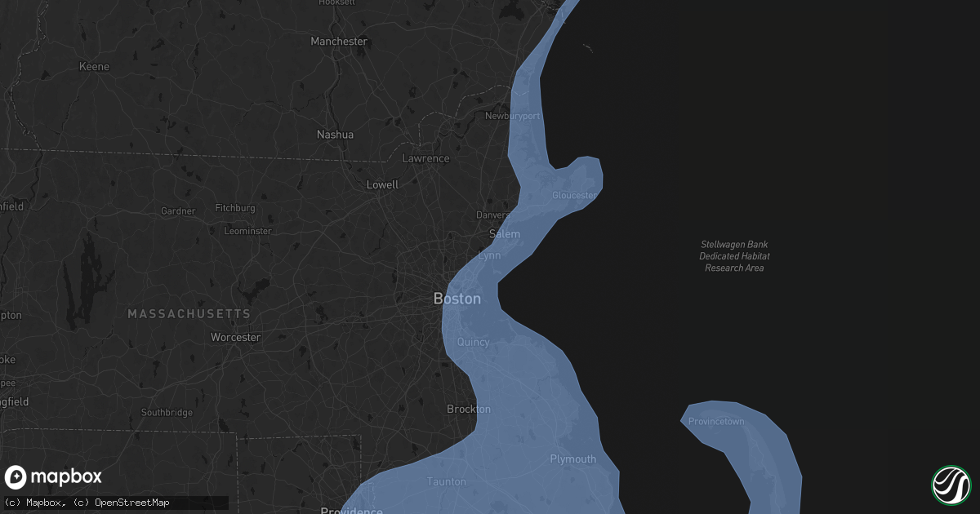
Task: Click the Lowell label
Action: pyautogui.click(x=382, y=184)
